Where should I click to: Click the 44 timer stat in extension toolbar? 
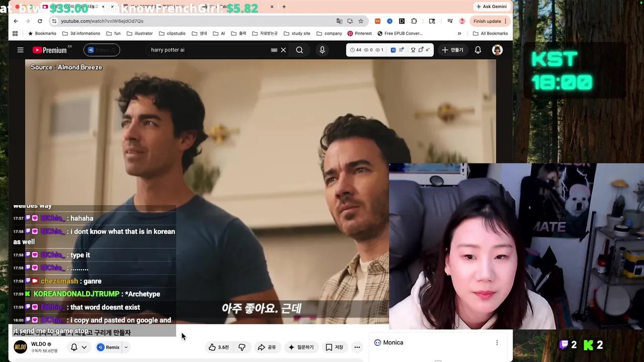pos(355,50)
